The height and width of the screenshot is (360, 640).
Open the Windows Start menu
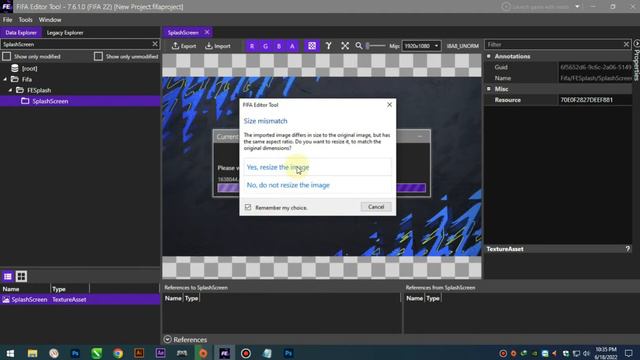point(11,353)
